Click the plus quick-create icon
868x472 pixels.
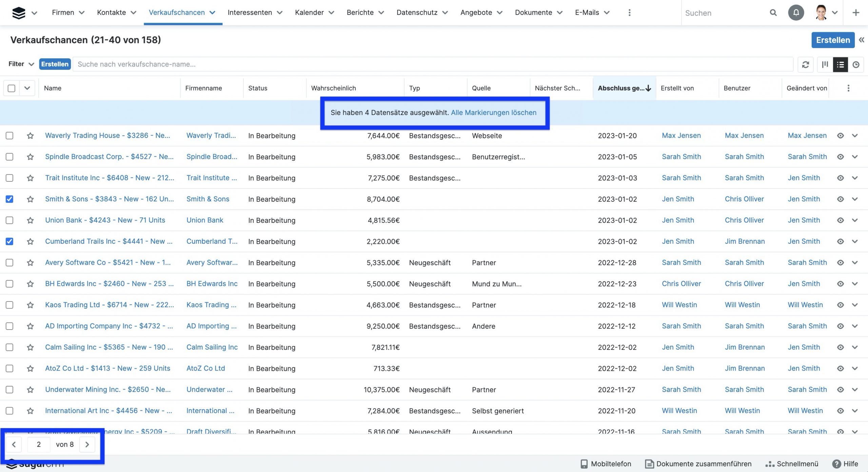point(856,13)
